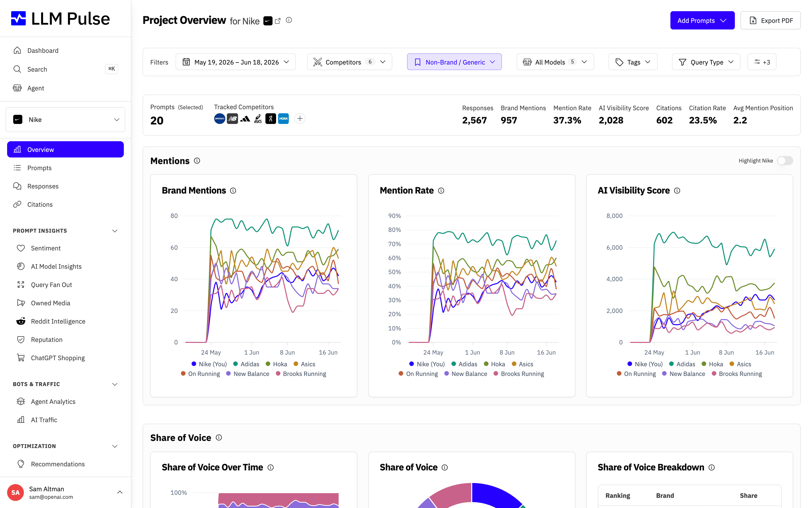Open Recommendations page
Viewport: 812px width, 508px height.
click(x=65, y=464)
